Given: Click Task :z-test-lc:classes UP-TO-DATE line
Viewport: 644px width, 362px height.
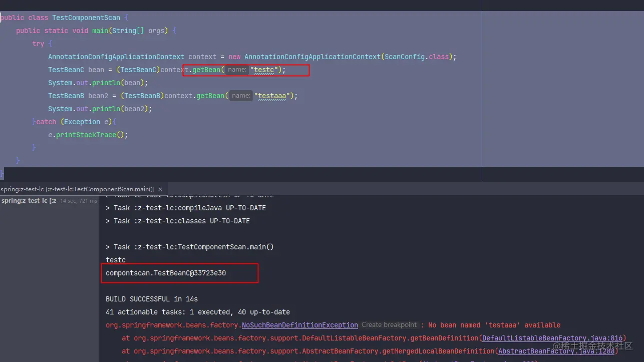Looking at the screenshot, I should 178,221.
